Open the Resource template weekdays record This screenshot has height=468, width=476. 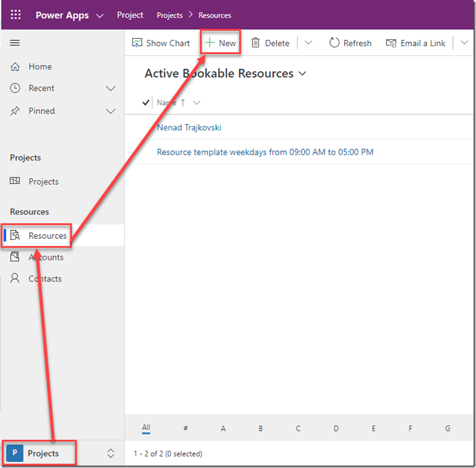pyautogui.click(x=265, y=152)
